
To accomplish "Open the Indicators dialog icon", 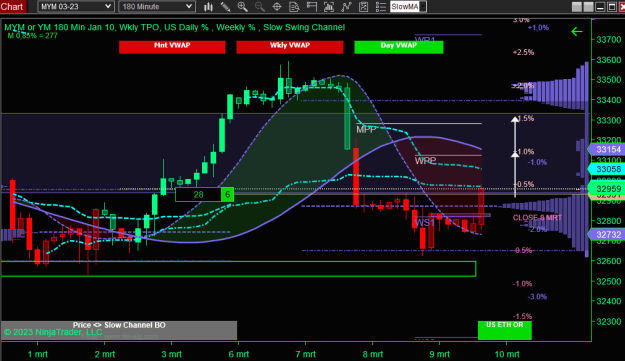I will click(x=346, y=6).
